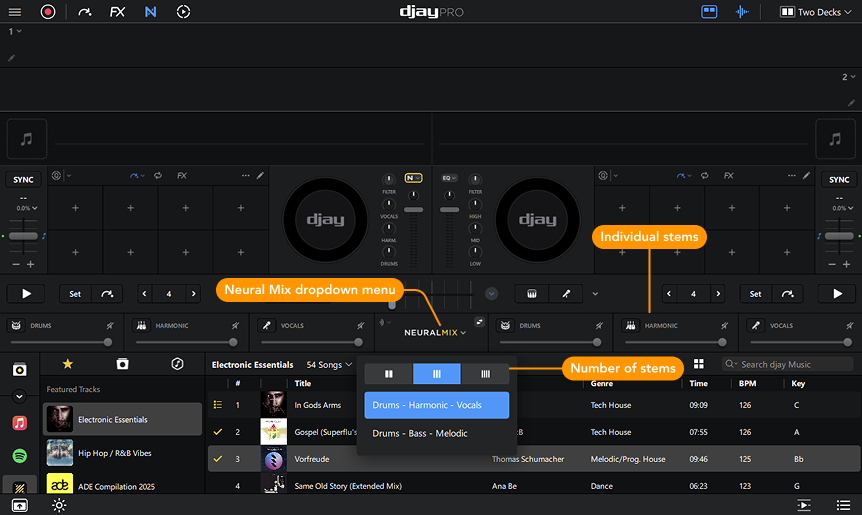Image resolution: width=862 pixels, height=515 pixels.
Task: Play the left deck
Action: [x=26, y=294]
